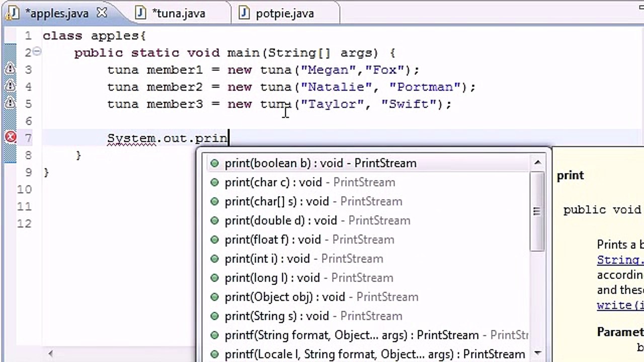Select print(boolean b) suggestion
This screenshot has width=644, height=362.
[367, 163]
